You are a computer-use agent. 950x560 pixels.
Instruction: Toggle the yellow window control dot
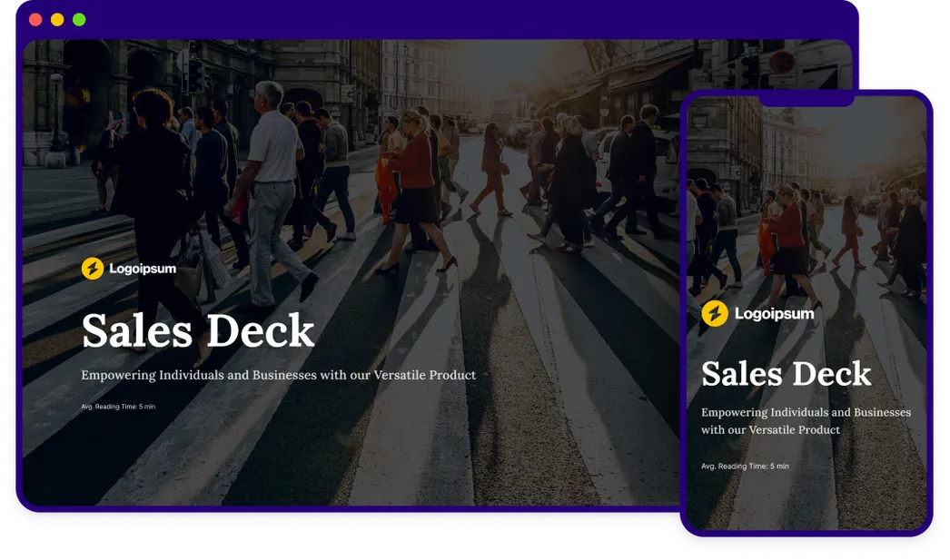[x=57, y=18]
